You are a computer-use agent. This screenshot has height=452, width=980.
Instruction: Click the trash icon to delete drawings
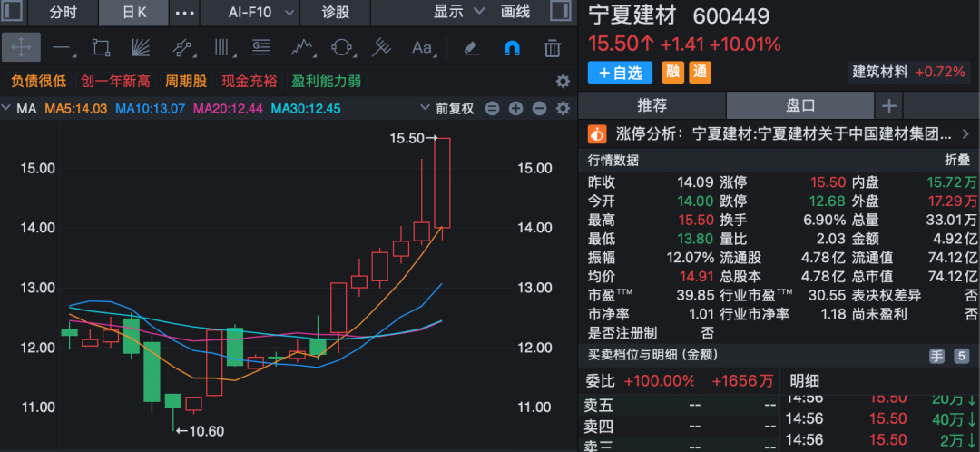[x=552, y=47]
